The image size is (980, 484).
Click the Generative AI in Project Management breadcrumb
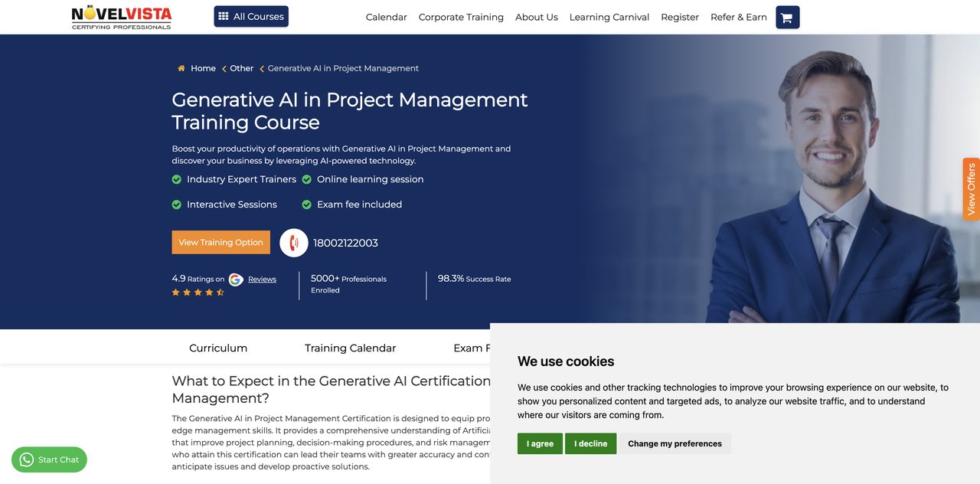(343, 68)
